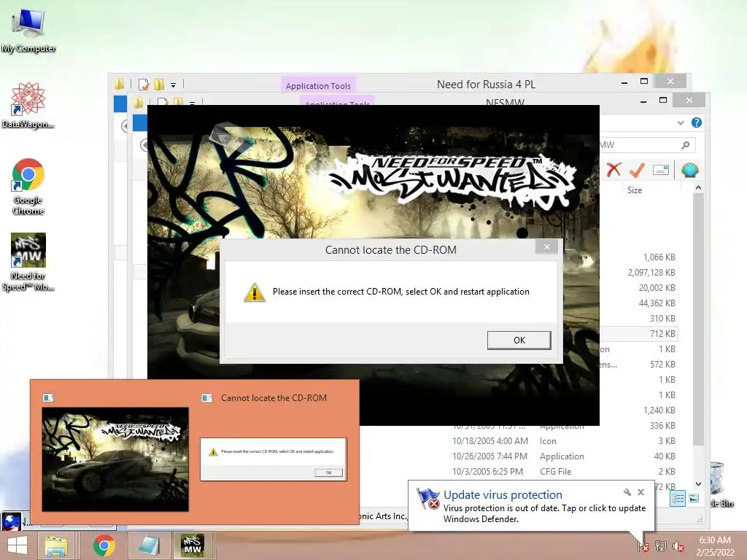Select the Cannot locate the CD-ROM thumbnail preview
Viewport: 747px width, 560px height.
click(274, 459)
